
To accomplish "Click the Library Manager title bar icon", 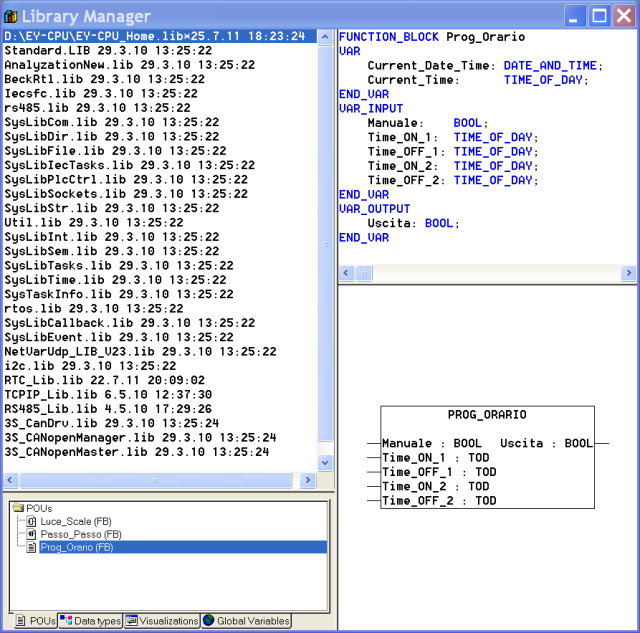I will pos(12,16).
